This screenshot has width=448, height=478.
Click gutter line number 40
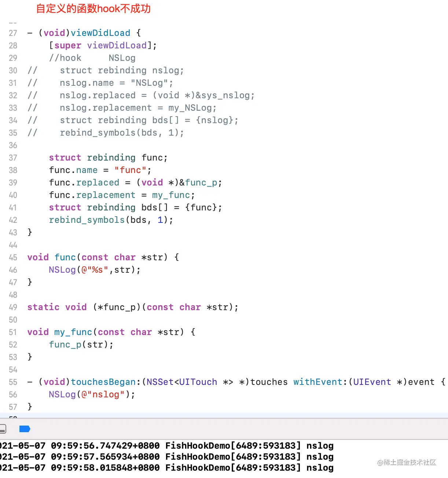(13, 195)
